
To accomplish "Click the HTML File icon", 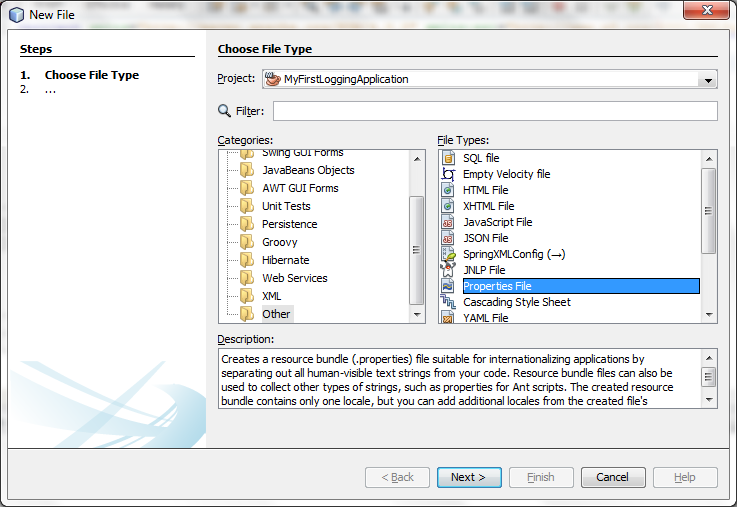I will (448, 190).
